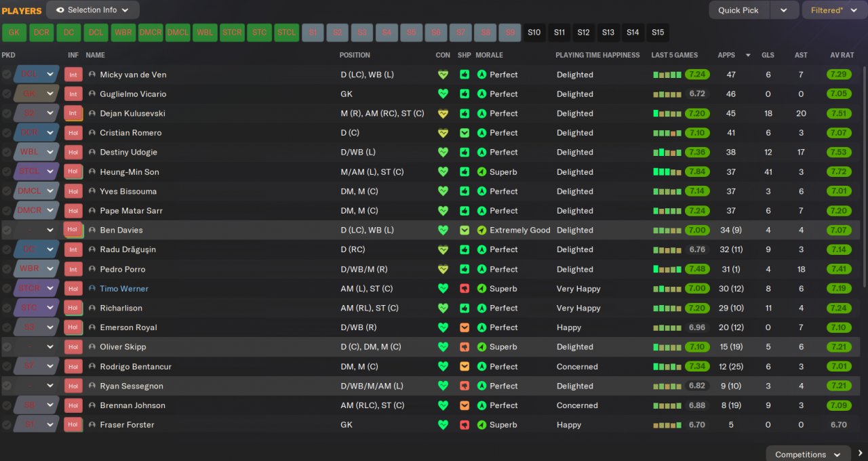Click Oliver Skipp's morale icon
The width and height of the screenshot is (868, 461).
pyautogui.click(x=482, y=347)
